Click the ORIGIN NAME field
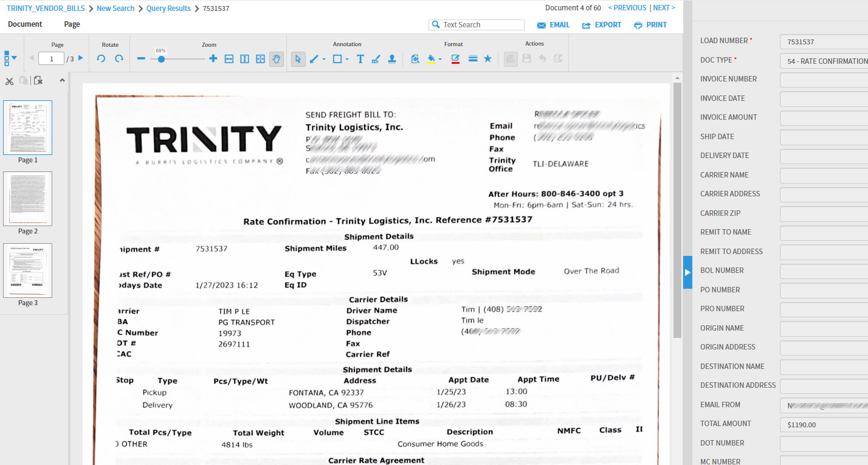Image resolution: width=868 pixels, height=465 pixels. [x=824, y=329]
